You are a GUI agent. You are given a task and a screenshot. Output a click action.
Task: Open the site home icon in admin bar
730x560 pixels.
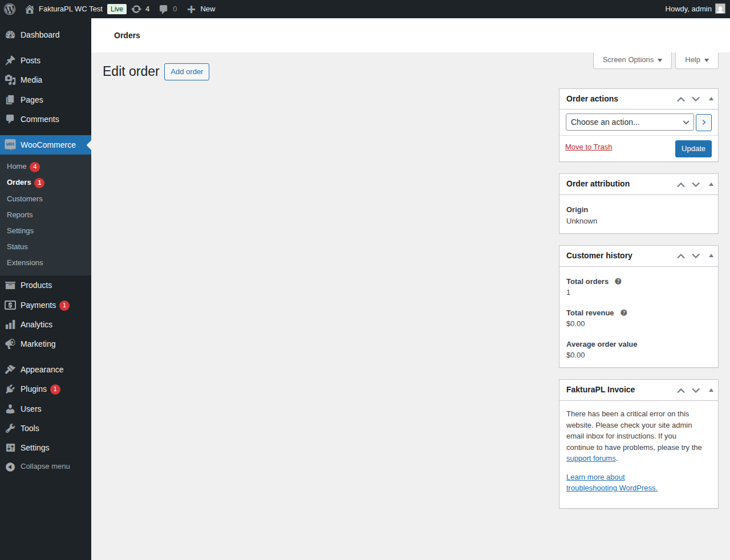(30, 9)
